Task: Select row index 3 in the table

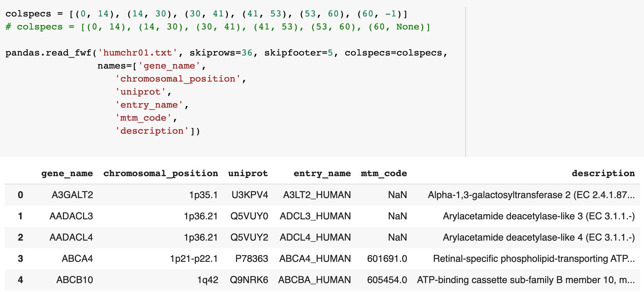Action: click(x=21, y=259)
